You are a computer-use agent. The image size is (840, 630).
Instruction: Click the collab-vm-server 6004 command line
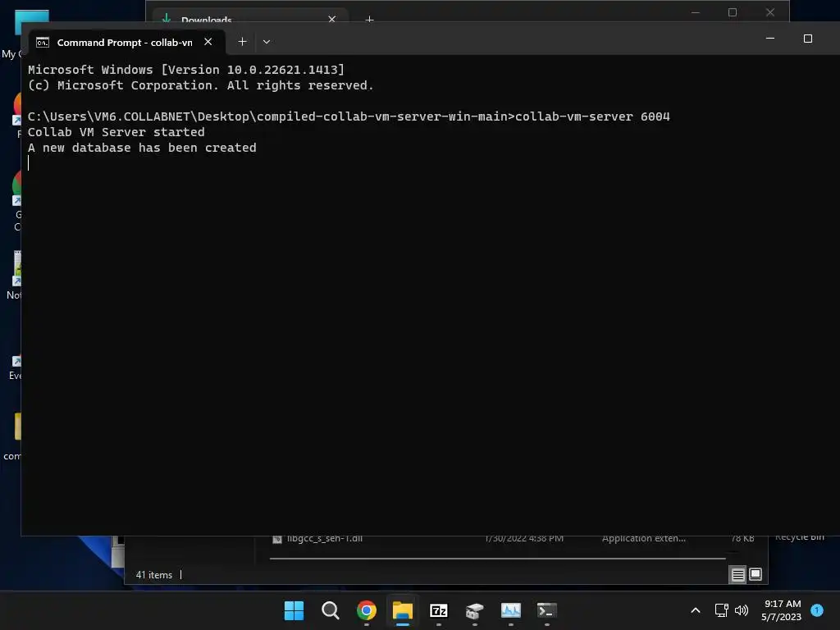point(349,116)
